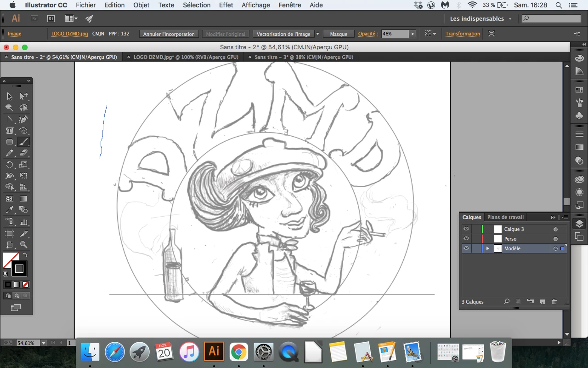Select the Magic Wand tool
Image resolution: width=588 pixels, height=368 pixels.
(x=9, y=108)
